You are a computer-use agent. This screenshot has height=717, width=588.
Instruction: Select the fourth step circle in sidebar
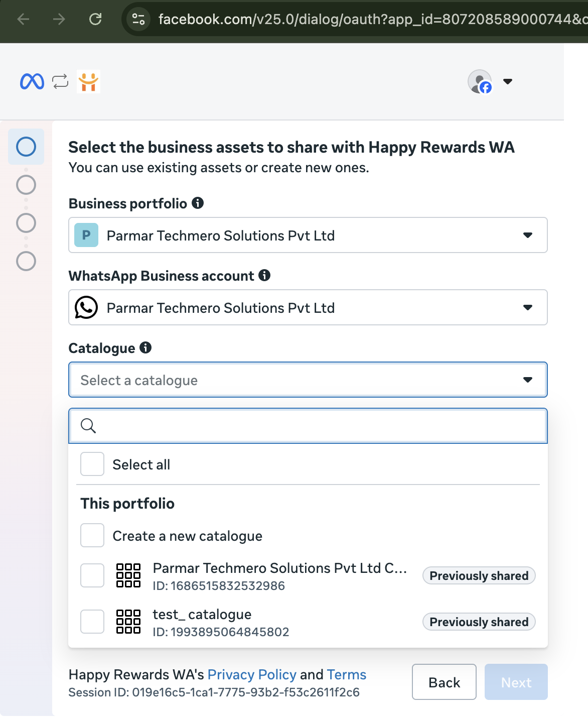click(x=26, y=261)
